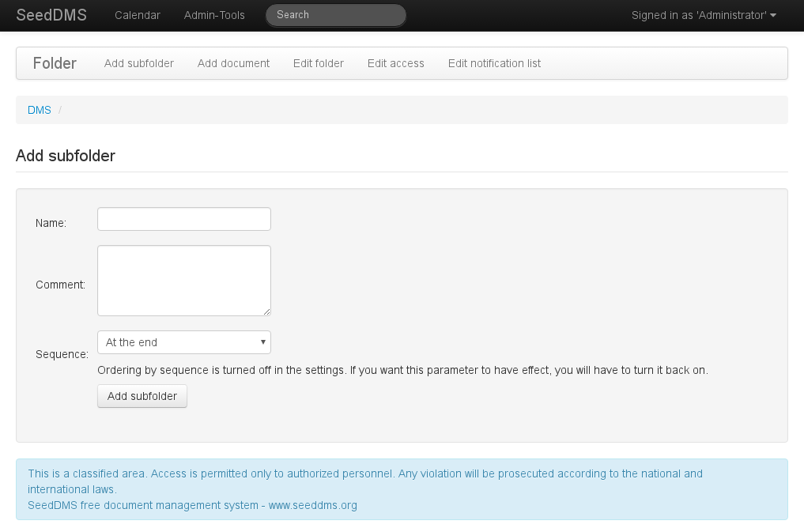Click the 'Sequence:' field label
804x532 pixels.
click(x=62, y=354)
